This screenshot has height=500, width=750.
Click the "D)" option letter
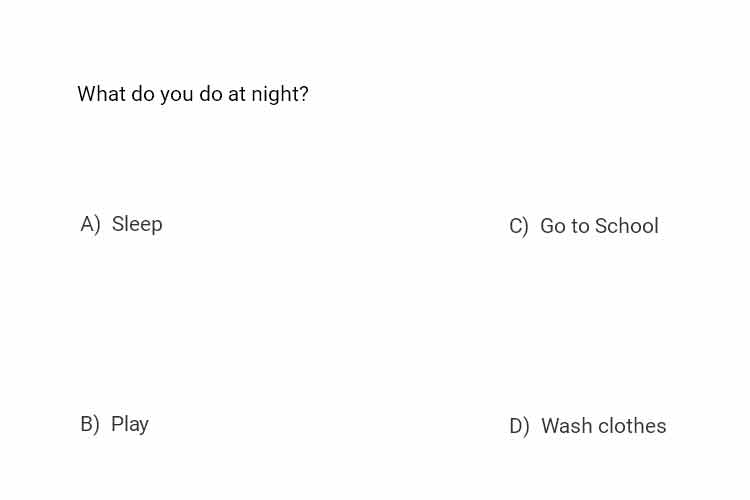519,427
